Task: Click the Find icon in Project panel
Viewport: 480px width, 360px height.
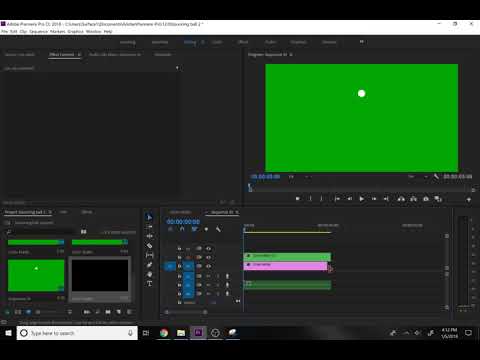Action: (x=98, y=312)
